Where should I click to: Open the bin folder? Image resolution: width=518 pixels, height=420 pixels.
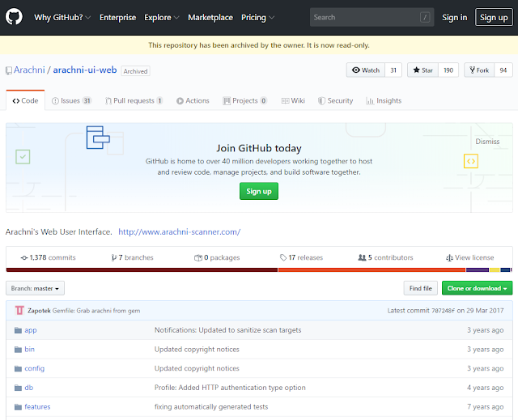29,350
